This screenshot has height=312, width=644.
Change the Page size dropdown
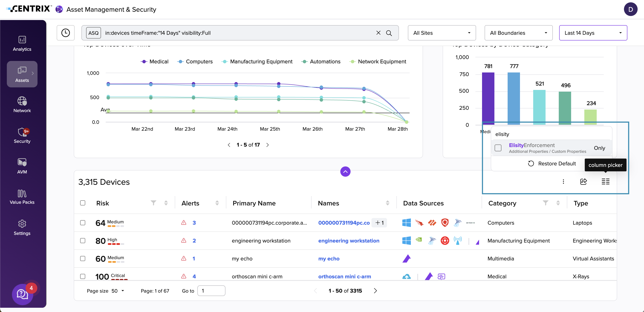[117, 291]
